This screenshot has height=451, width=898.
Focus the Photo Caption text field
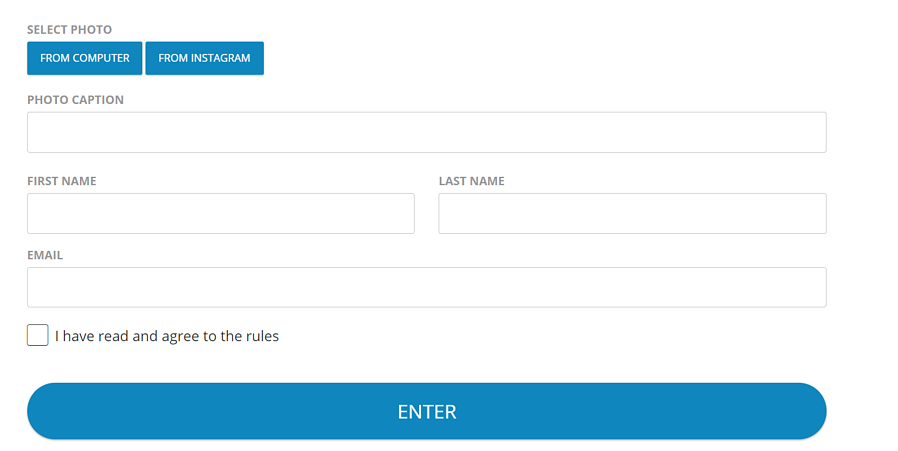[426, 132]
